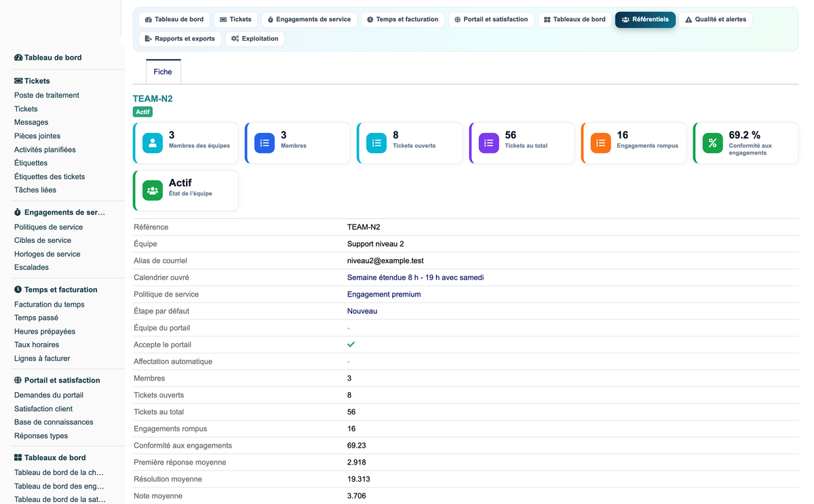Open Horloges de service in sidebar
The width and height of the screenshot is (814, 504).
(47, 254)
